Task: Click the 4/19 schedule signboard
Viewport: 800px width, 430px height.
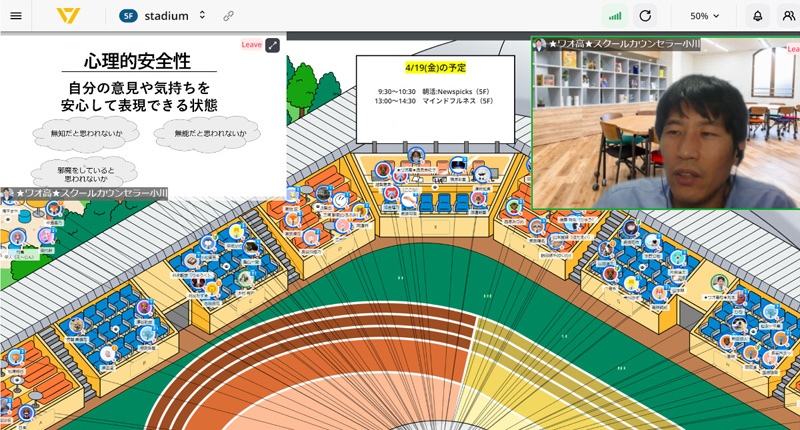Action: click(435, 95)
